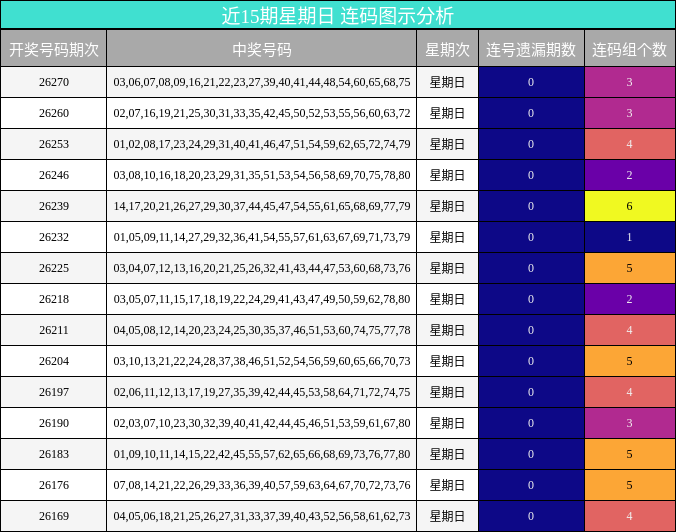Click the orange 5 count in row 26176
676x532 pixels.
(629, 485)
